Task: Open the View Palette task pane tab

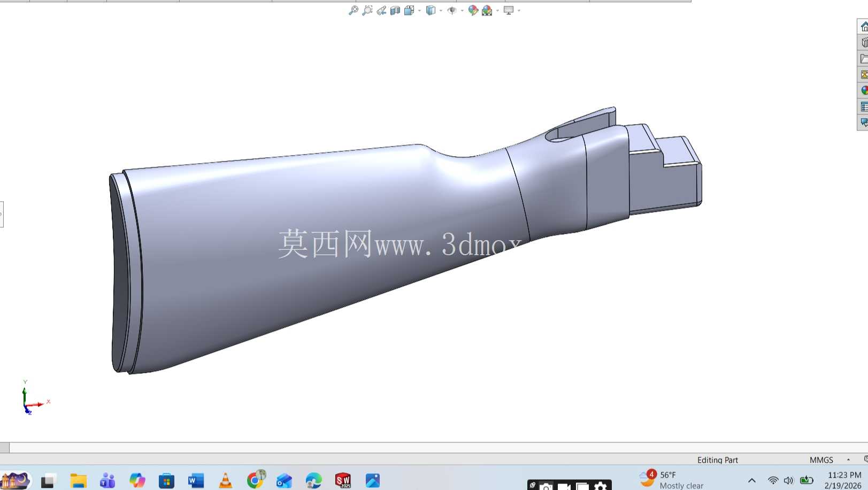Action: pyautogui.click(x=863, y=74)
